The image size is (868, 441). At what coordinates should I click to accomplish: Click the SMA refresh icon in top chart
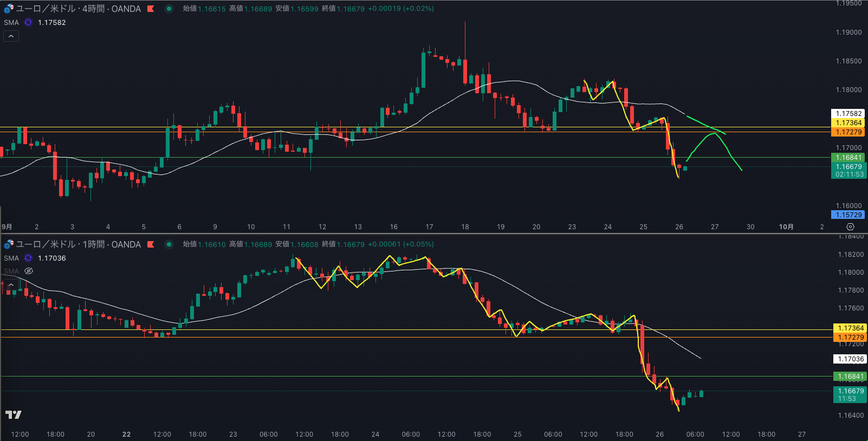[28, 23]
